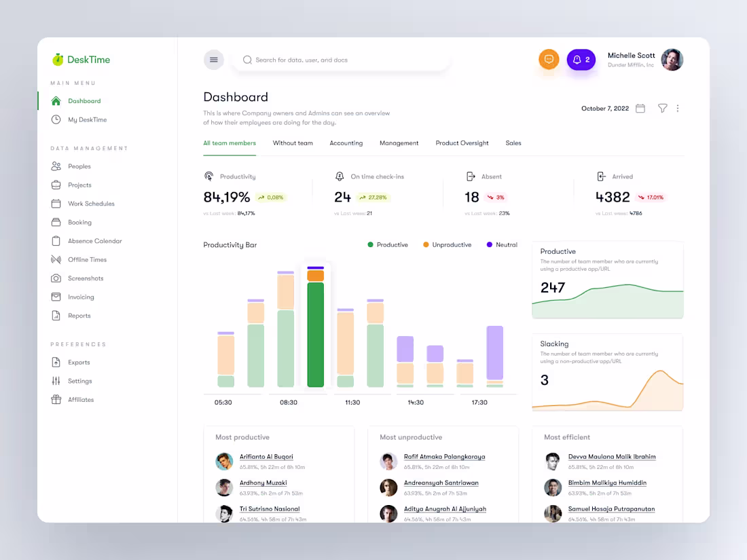Viewport: 747px width, 560px height.
Task: Toggle the Neutral legend filter
Action: tap(502, 244)
